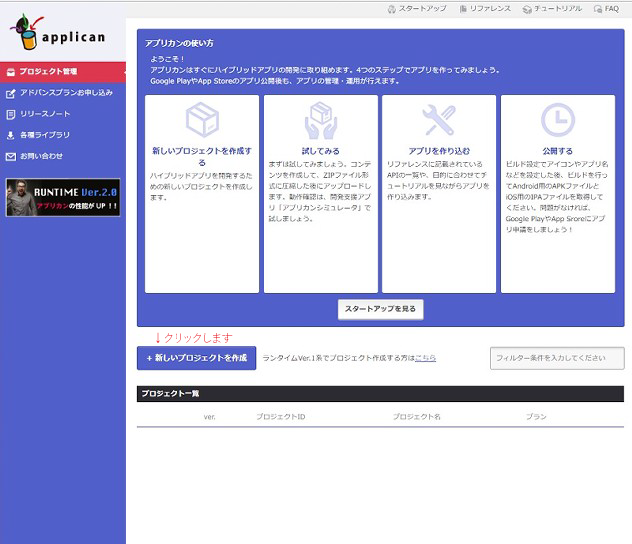The height and width of the screenshot is (544, 632).
Task: Open プロジェクト管理 in sidebar
Action: pyautogui.click(x=63, y=72)
